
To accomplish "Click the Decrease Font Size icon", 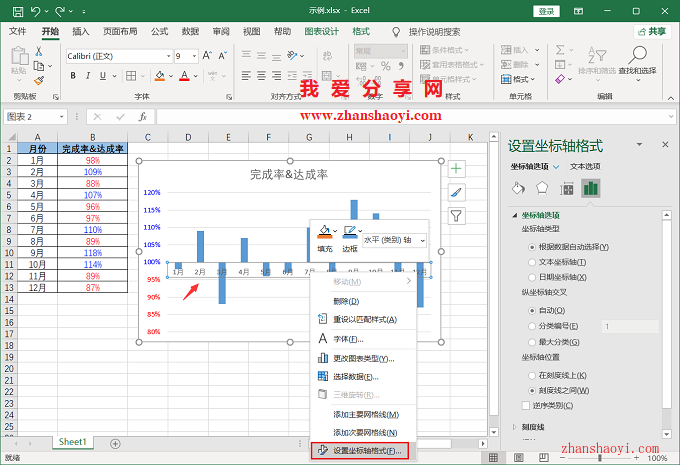I will tap(222, 56).
